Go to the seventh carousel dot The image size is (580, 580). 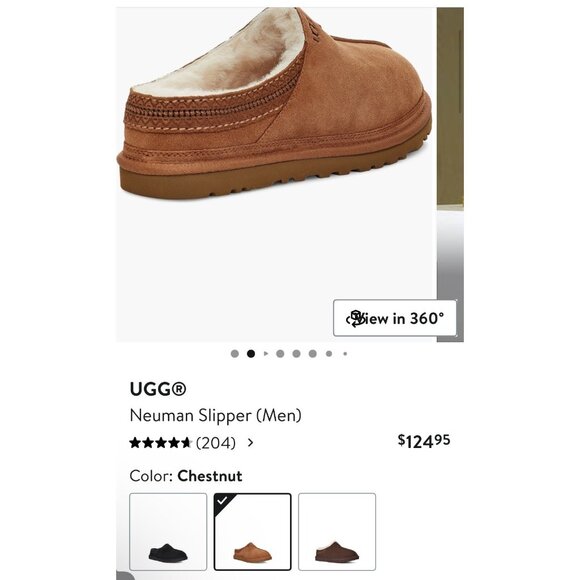(329, 354)
